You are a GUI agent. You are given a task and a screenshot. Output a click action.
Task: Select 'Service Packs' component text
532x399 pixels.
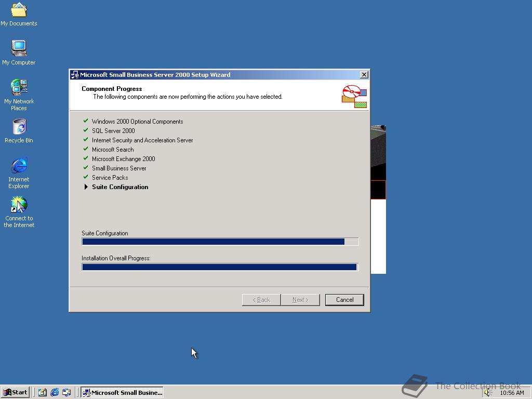(x=110, y=178)
